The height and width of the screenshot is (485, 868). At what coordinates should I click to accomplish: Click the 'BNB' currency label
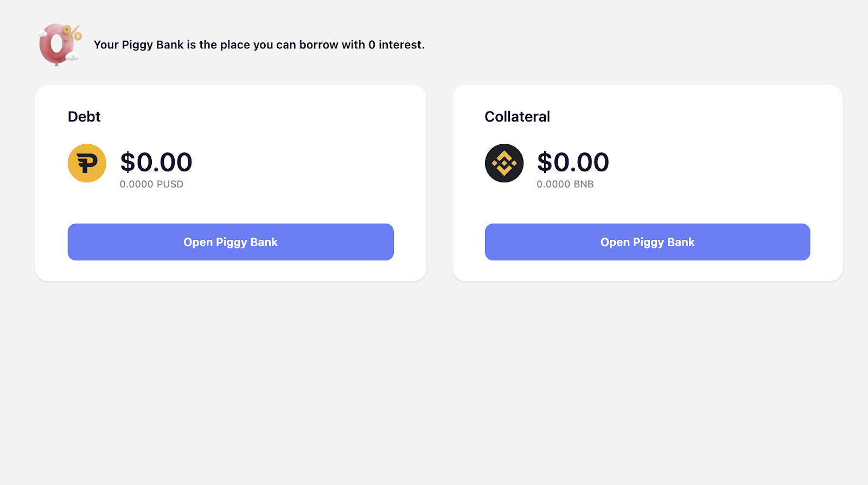tap(584, 184)
